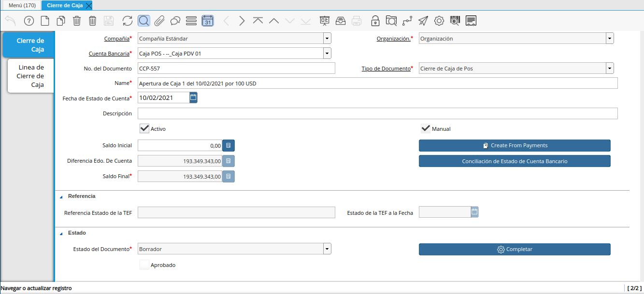Switch to the Menú (170) tab

click(x=22, y=5)
